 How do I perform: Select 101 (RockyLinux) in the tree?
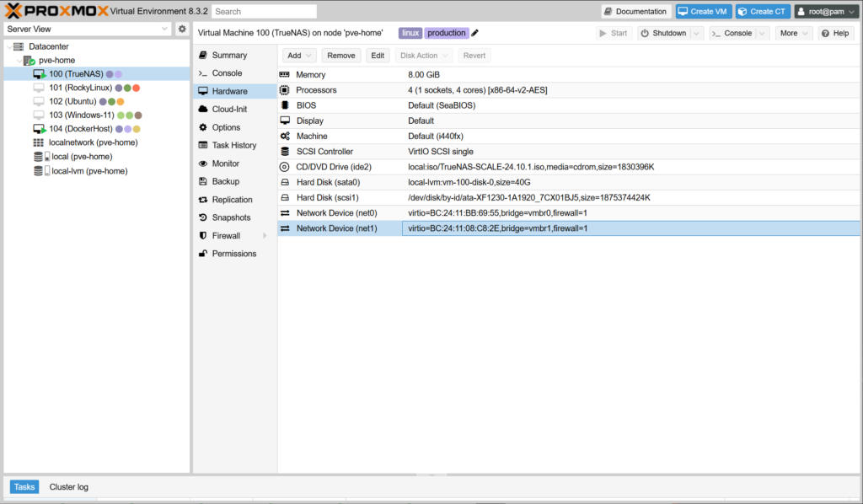pos(80,88)
